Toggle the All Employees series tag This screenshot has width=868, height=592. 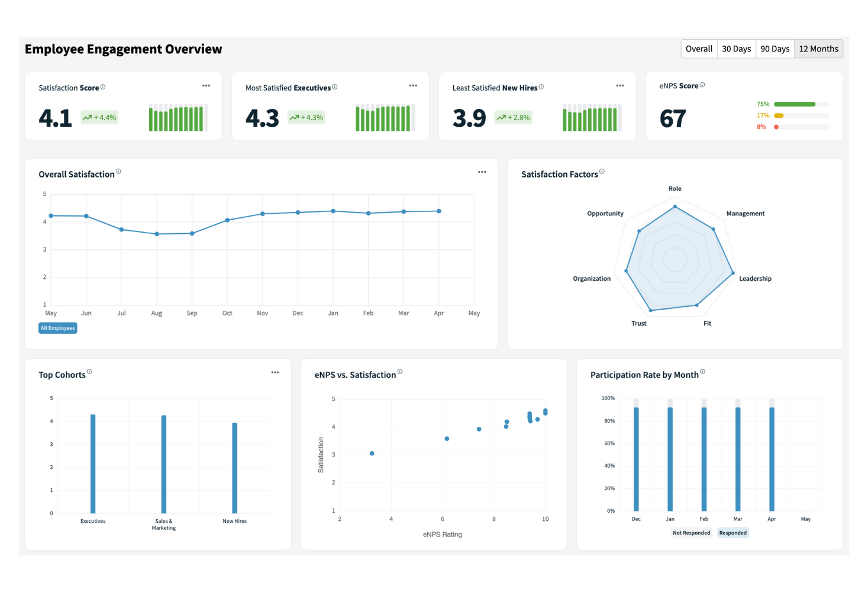(x=58, y=328)
